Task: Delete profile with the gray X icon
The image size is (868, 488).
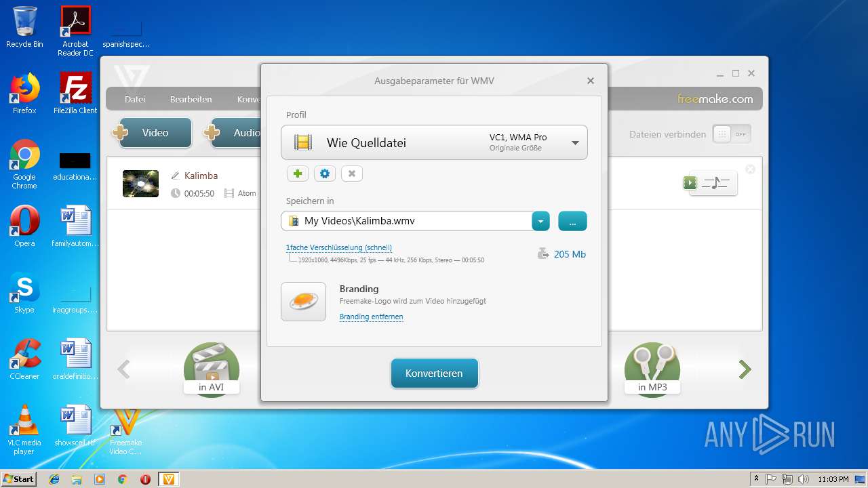Action: (x=351, y=174)
